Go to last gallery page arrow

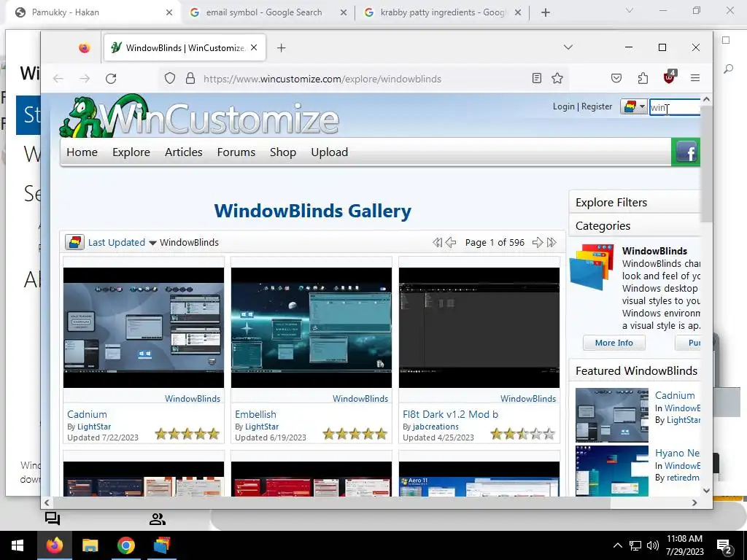(x=551, y=242)
